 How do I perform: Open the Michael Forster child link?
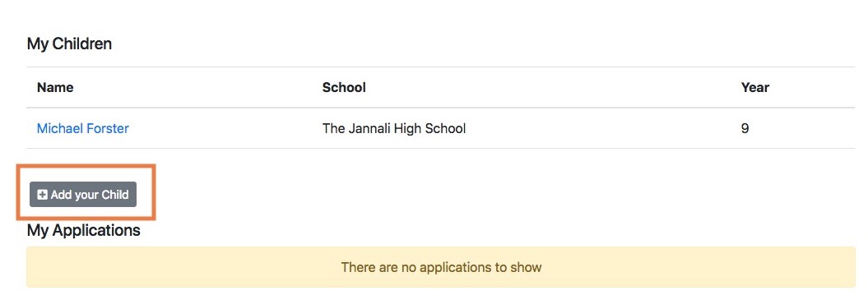click(x=83, y=129)
